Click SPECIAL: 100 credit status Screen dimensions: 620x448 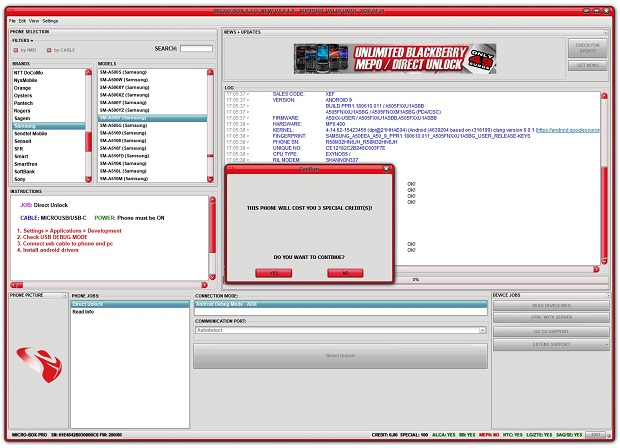(x=414, y=435)
